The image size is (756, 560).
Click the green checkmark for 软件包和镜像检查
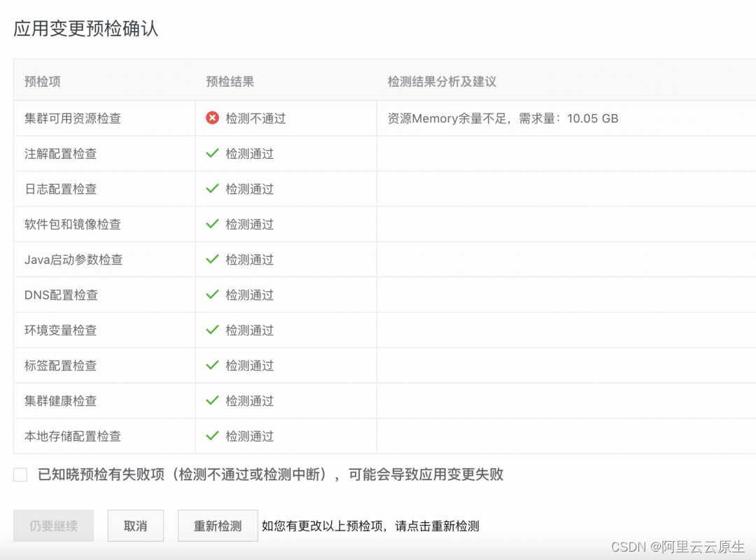tap(212, 224)
